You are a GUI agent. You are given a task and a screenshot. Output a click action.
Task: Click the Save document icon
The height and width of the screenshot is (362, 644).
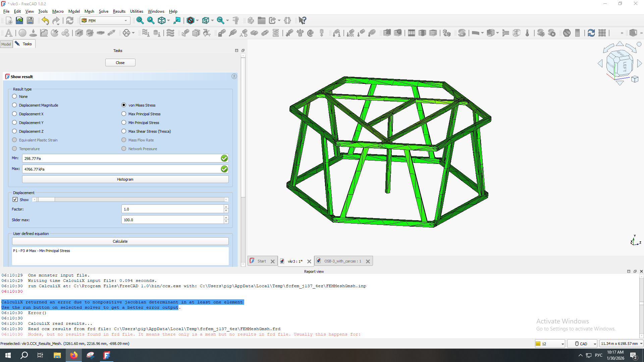point(30,21)
